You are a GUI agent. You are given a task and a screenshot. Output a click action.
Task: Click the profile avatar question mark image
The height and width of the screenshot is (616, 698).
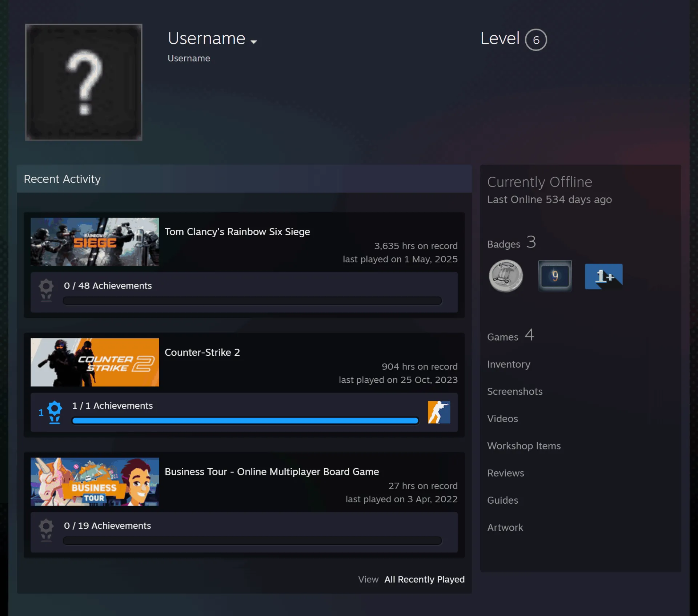coord(84,82)
